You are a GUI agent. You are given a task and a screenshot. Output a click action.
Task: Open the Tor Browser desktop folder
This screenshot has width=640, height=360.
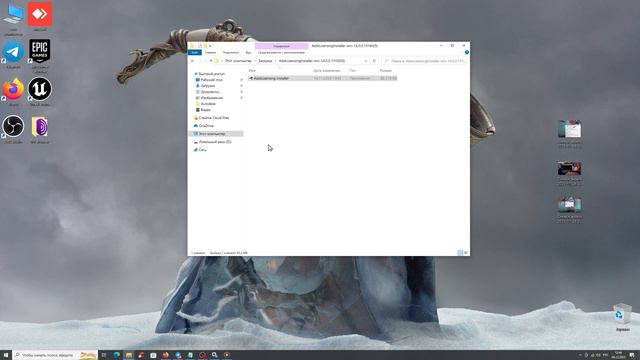(40, 129)
